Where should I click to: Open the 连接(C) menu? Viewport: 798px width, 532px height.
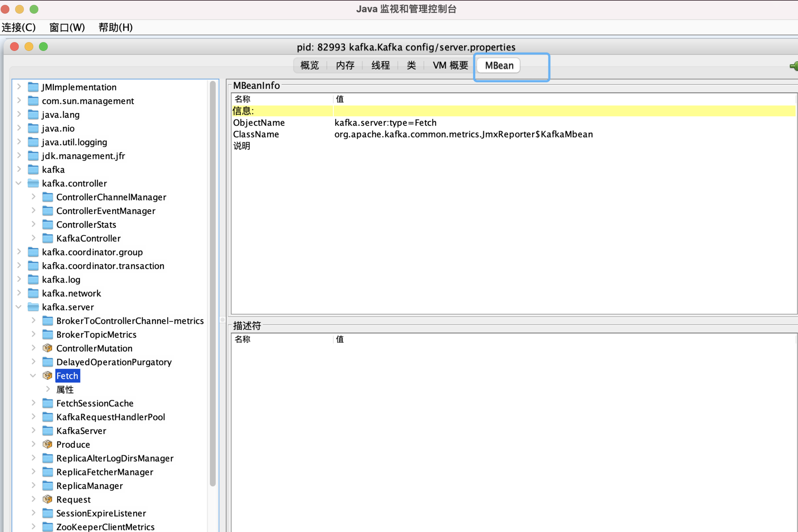(19, 27)
